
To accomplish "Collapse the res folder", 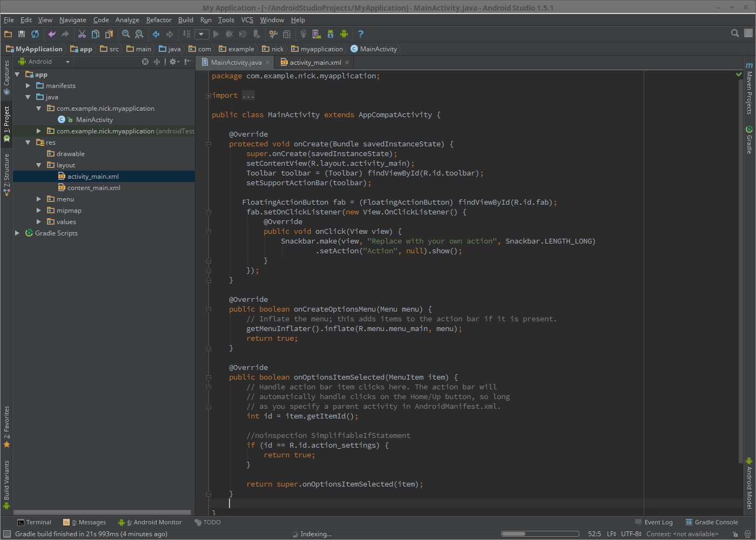I will (28, 143).
